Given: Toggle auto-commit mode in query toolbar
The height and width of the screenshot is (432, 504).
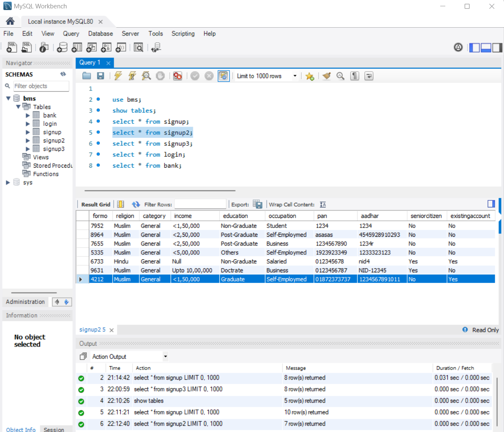Looking at the screenshot, I should (223, 76).
